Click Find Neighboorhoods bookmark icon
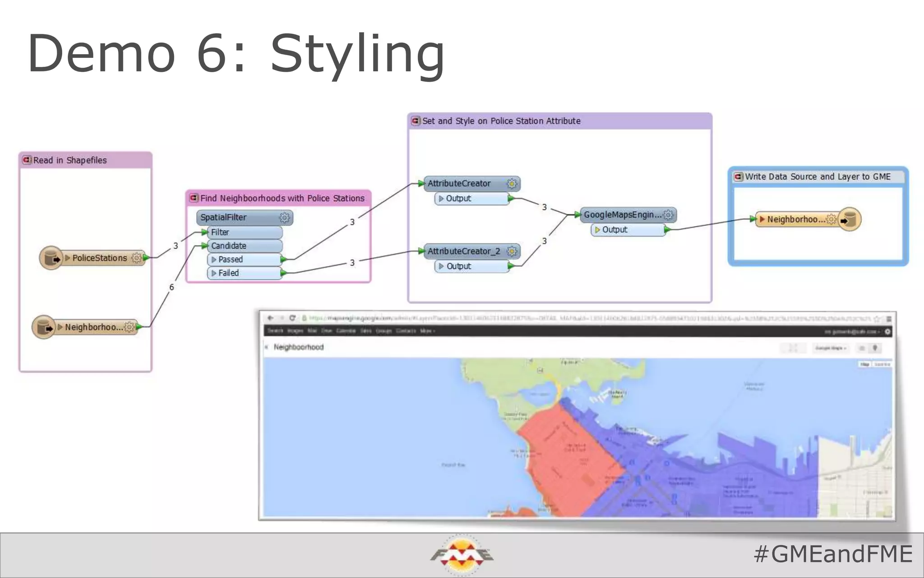Viewport: 924px width, 578px height. click(194, 198)
